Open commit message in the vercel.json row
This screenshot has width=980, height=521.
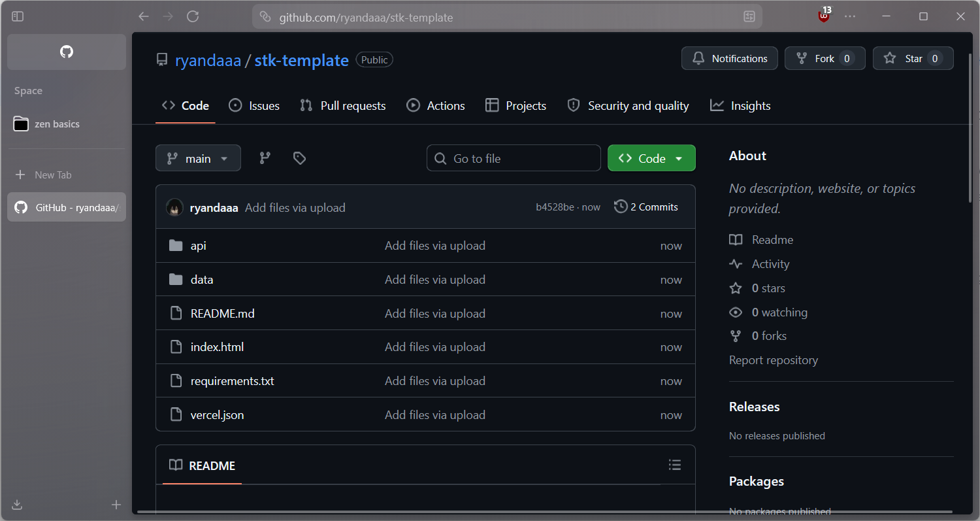[x=435, y=415]
